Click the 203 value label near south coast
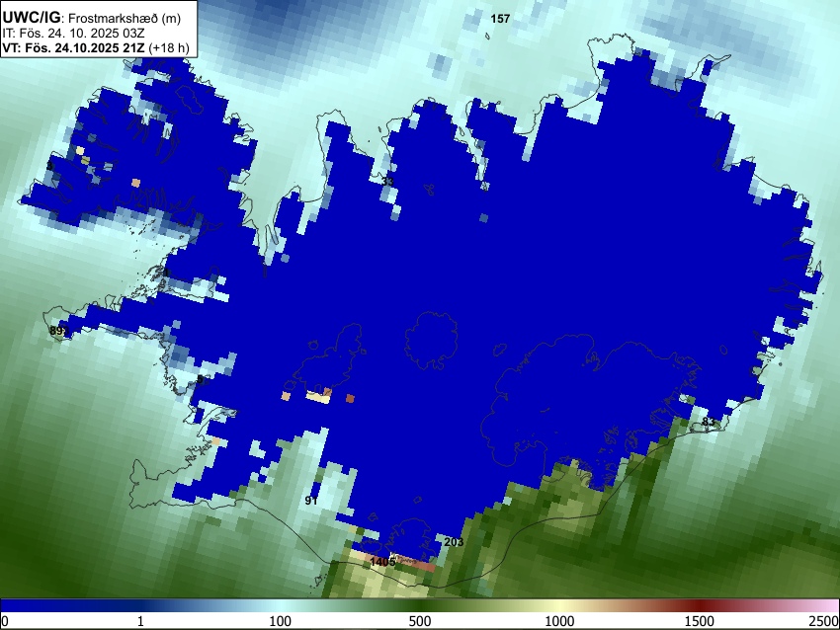The width and height of the screenshot is (840, 630). pyautogui.click(x=454, y=542)
